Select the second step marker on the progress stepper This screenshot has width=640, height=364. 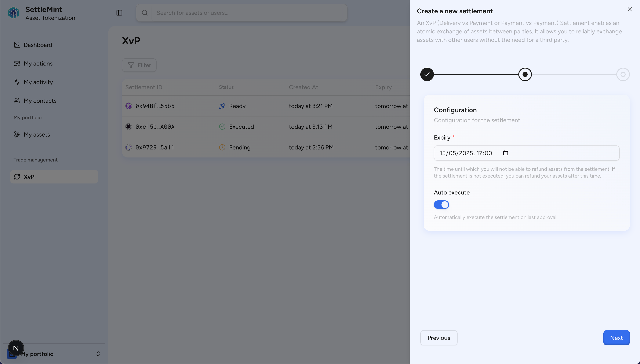tap(525, 74)
